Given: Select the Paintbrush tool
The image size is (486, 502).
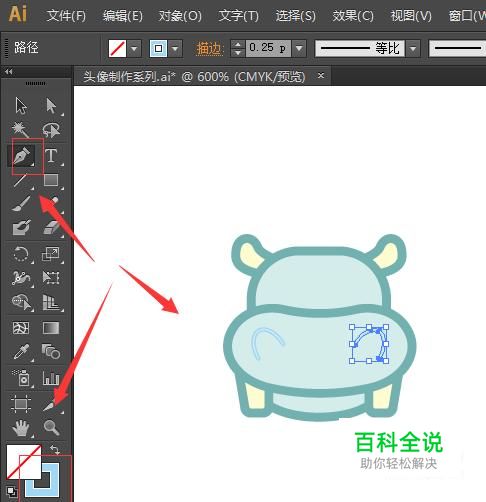Looking at the screenshot, I should (x=21, y=204).
